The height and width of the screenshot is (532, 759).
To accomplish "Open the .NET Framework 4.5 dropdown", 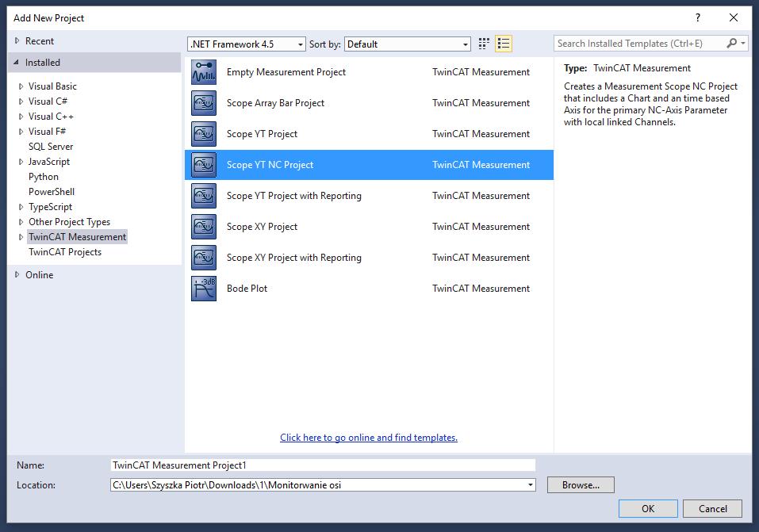I will click(x=247, y=44).
